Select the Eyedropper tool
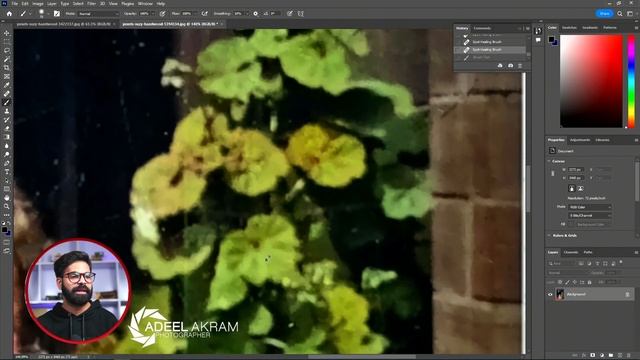Viewport: 640px width, 360px height. (7, 85)
